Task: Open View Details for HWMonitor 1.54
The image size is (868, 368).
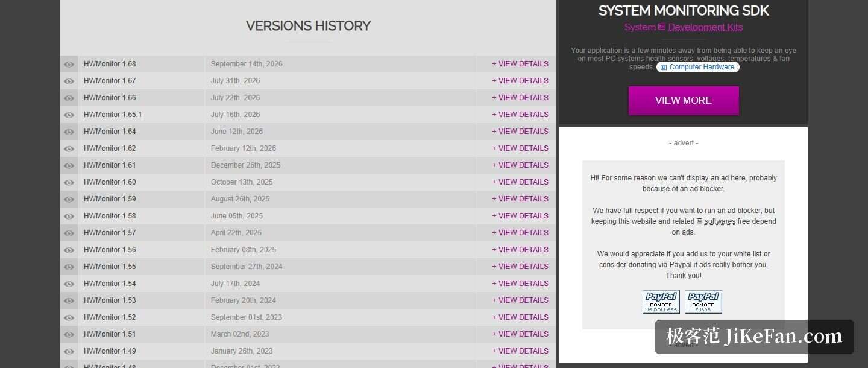Action: pos(520,284)
